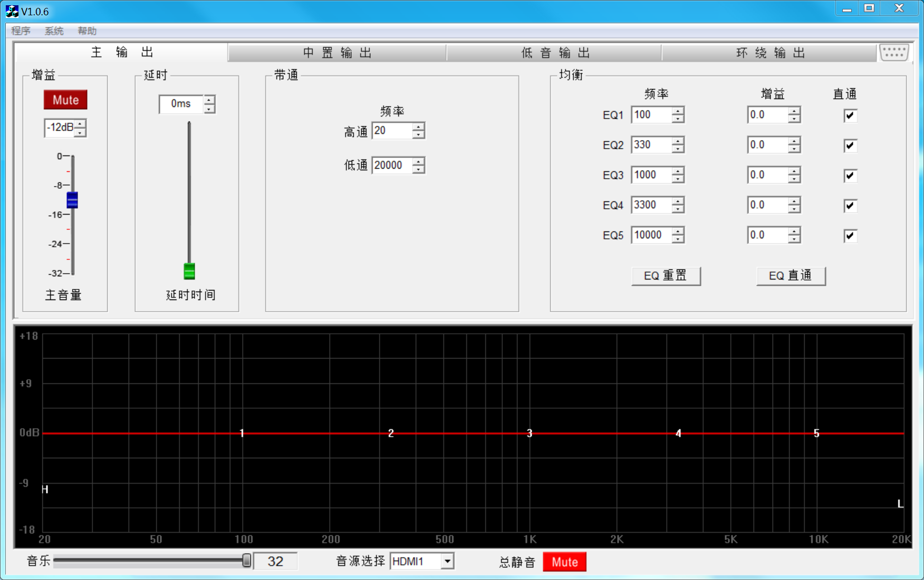Click the 低通 frequency input field
924x580 pixels.
tap(392, 166)
